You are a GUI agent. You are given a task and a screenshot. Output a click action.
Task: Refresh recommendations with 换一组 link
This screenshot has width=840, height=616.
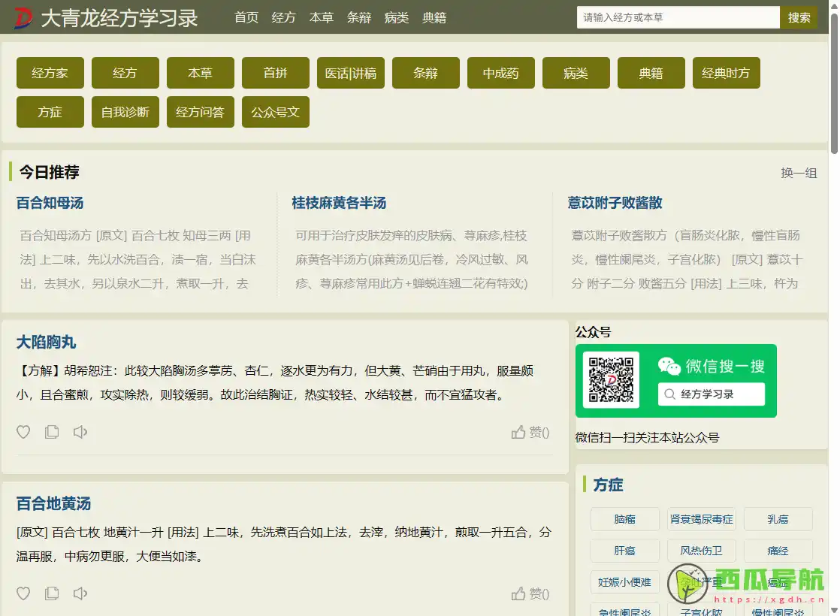799,172
